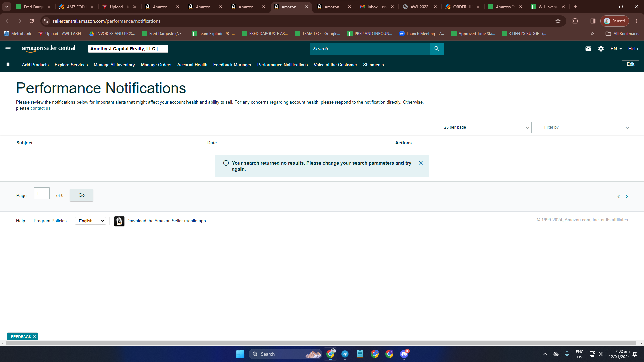Open Performance Notifications menu item
This screenshot has width=644, height=362.
(282, 65)
